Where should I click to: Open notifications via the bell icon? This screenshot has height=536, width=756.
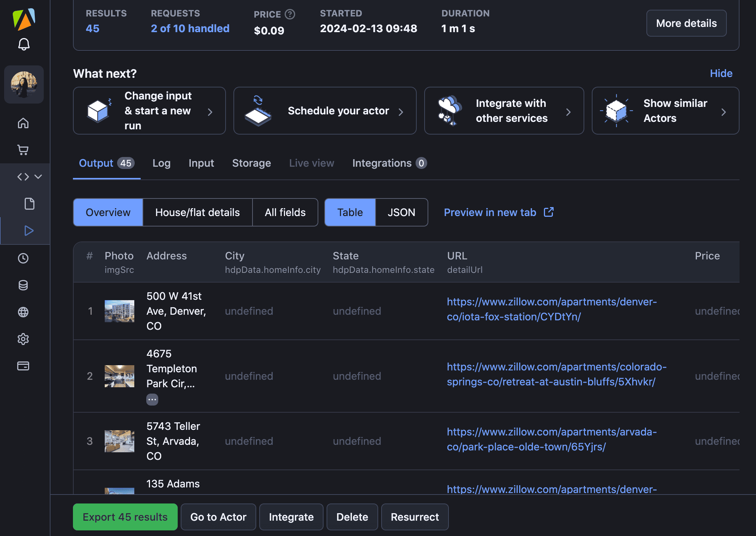24,45
